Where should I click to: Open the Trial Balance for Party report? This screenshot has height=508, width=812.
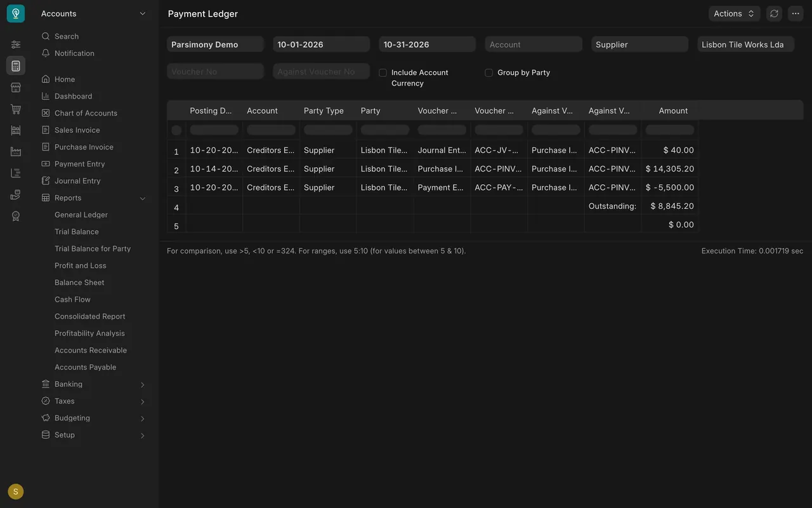coord(93,249)
